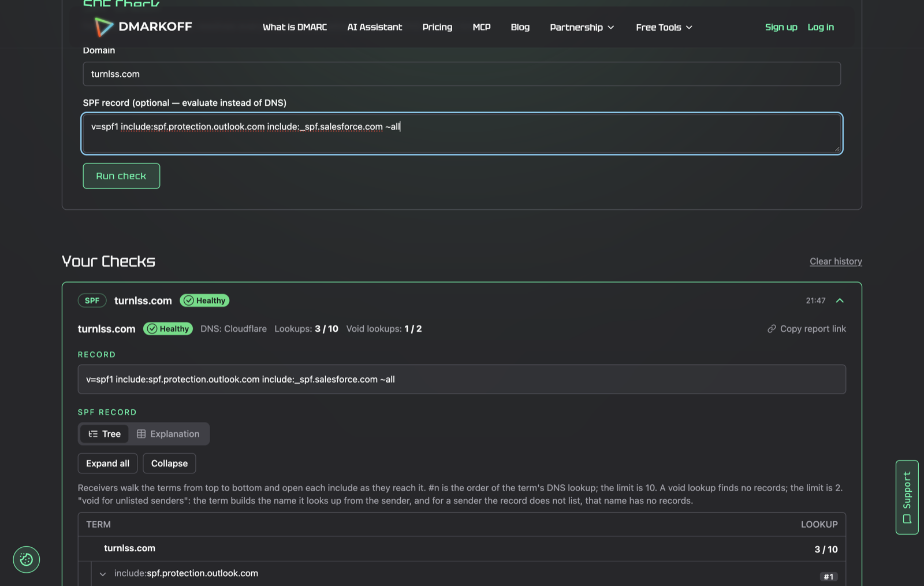Focus the Domain input field
Viewport: 924px width, 586px height.
(x=462, y=74)
